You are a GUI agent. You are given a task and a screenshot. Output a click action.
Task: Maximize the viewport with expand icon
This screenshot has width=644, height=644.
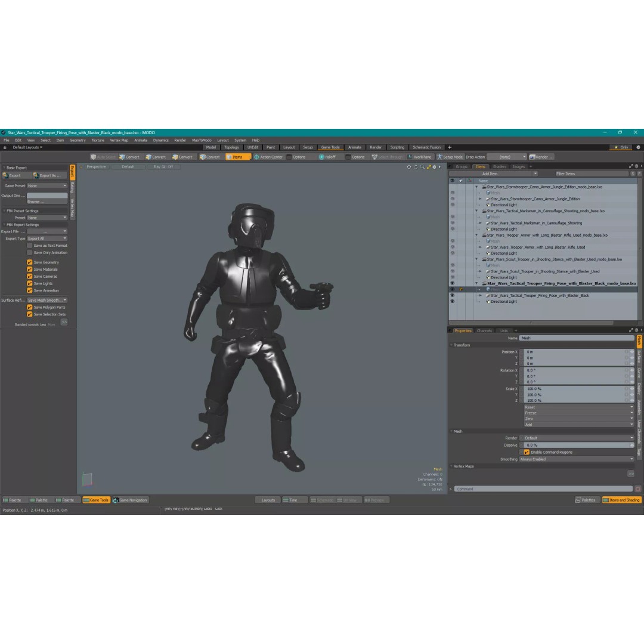pyautogui.click(x=429, y=167)
